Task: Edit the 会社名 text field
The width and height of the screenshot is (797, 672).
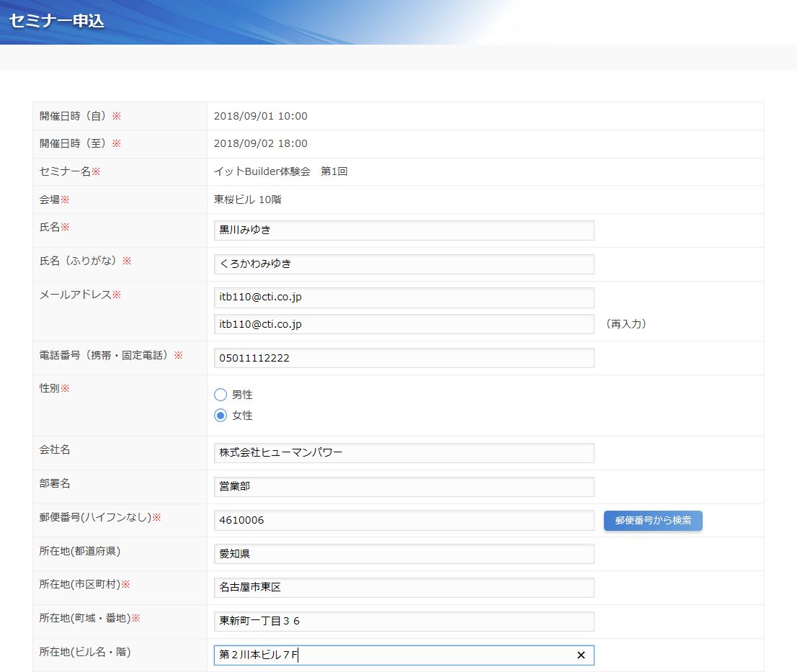Action: click(404, 453)
